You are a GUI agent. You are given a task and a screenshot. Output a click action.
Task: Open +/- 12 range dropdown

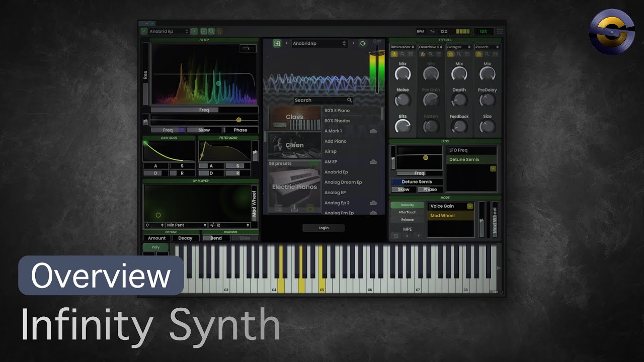[x=229, y=225]
